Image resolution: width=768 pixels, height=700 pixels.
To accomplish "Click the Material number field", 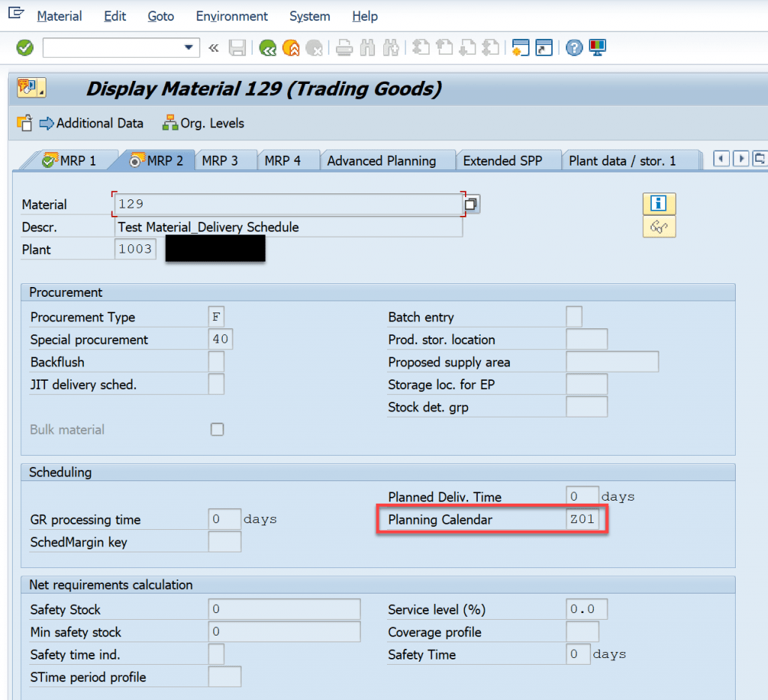I will coord(288,204).
